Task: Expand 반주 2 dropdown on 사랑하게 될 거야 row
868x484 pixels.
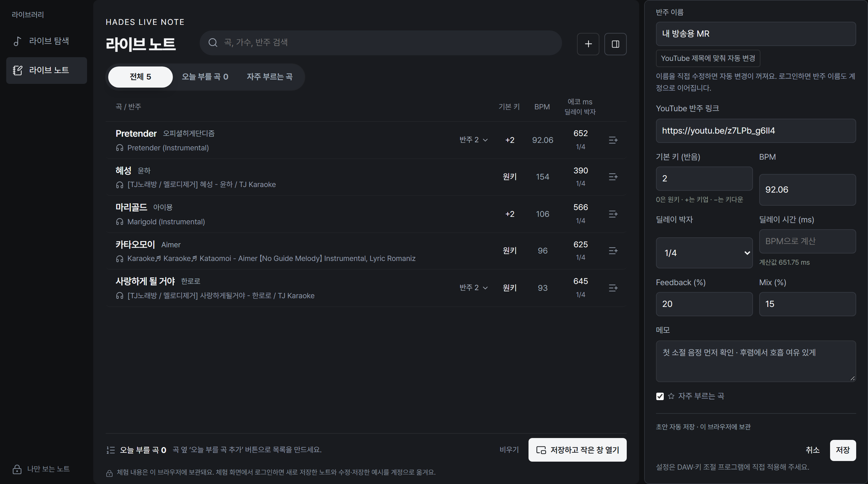Action: coord(473,288)
